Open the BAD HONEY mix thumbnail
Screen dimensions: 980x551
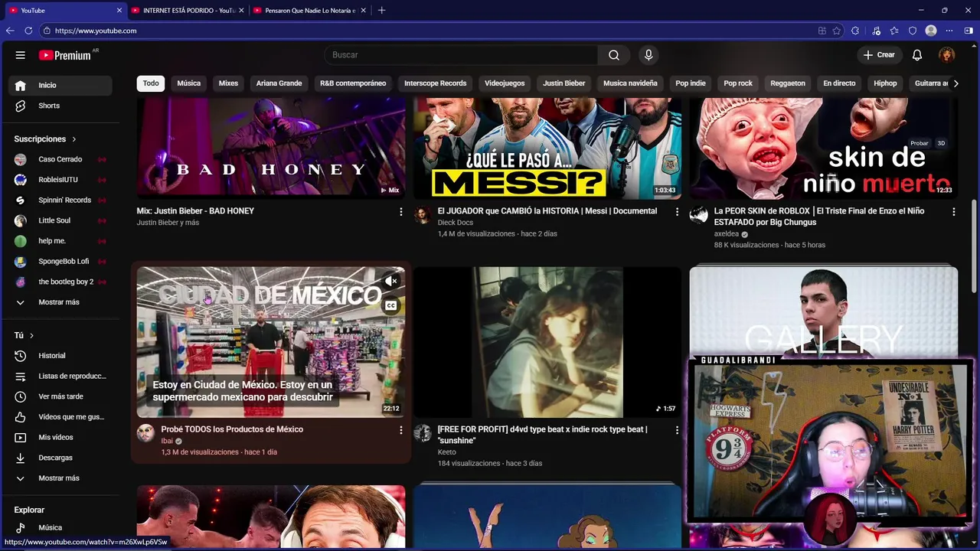coord(271,148)
